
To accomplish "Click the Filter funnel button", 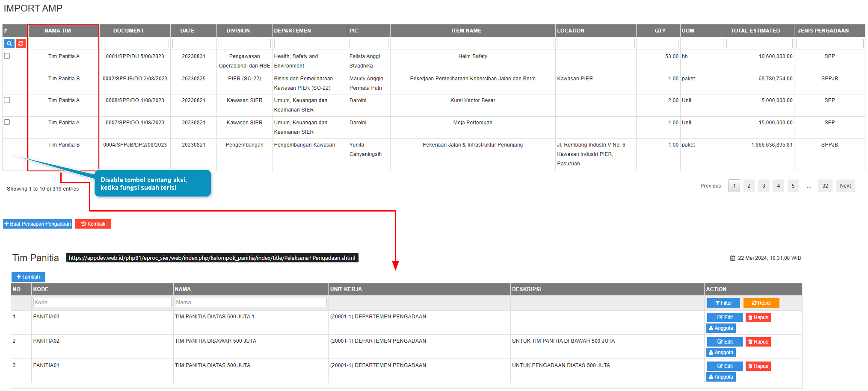I will [723, 303].
